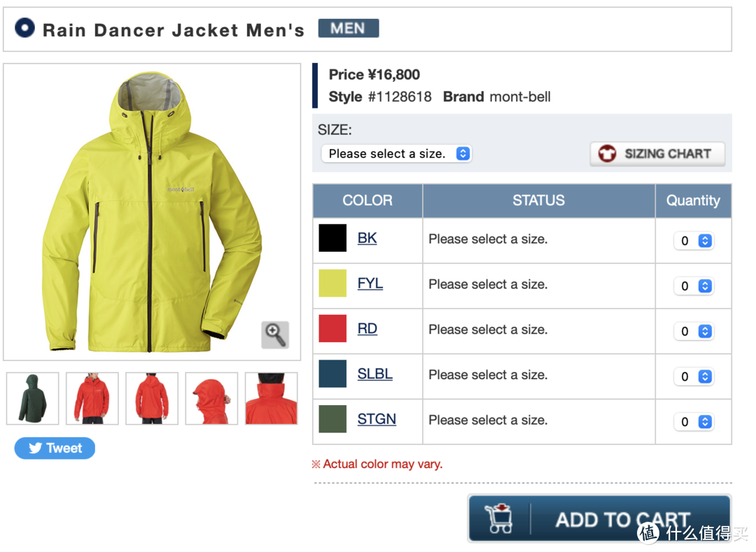View the red hood side-view thumbnail

coord(211,398)
